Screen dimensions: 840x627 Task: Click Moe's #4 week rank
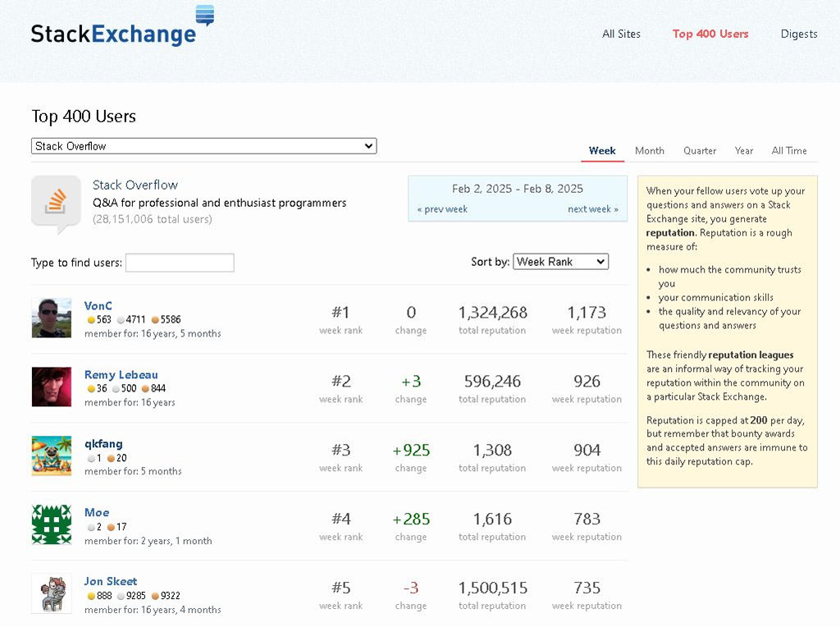pyautogui.click(x=340, y=519)
